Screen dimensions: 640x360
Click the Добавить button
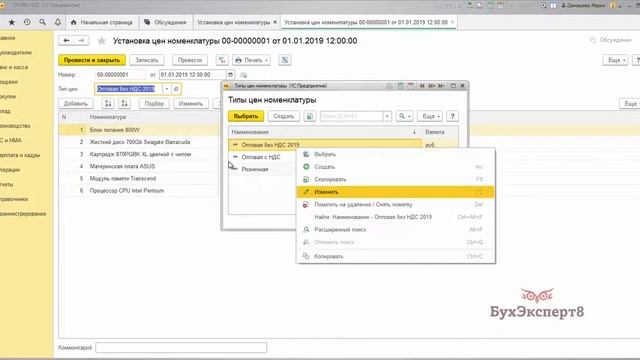point(76,104)
